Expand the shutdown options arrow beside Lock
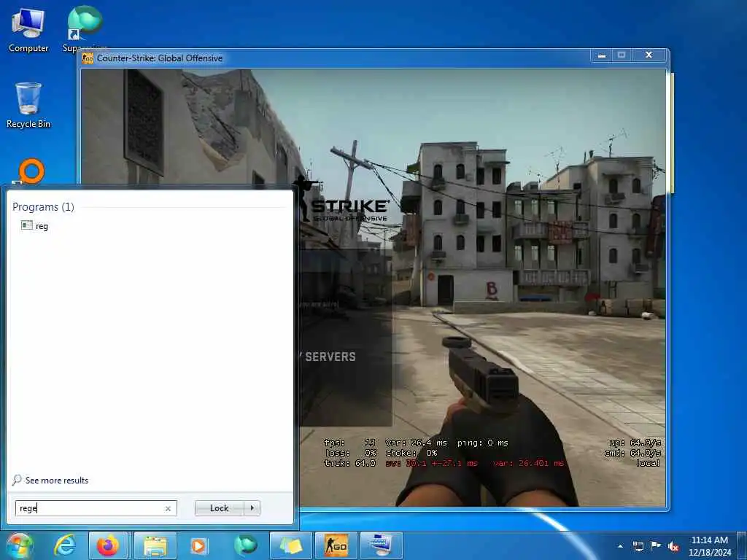This screenshot has width=747, height=560. click(x=252, y=508)
